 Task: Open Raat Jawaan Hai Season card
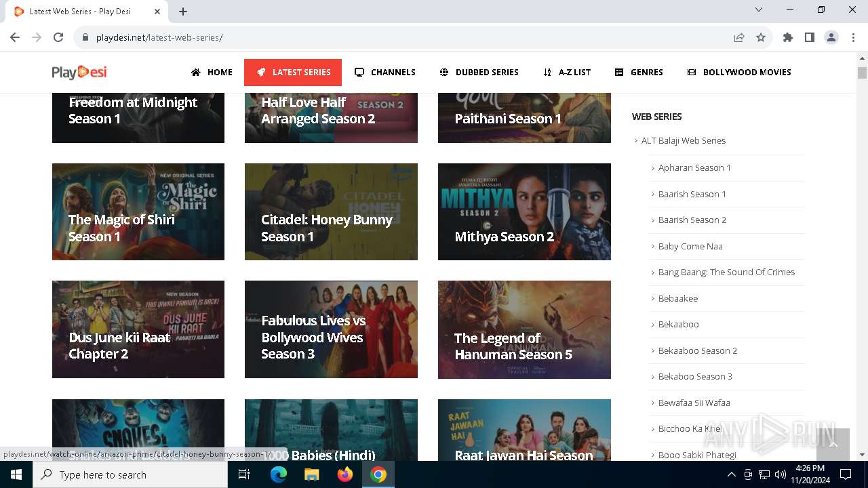pos(524,430)
